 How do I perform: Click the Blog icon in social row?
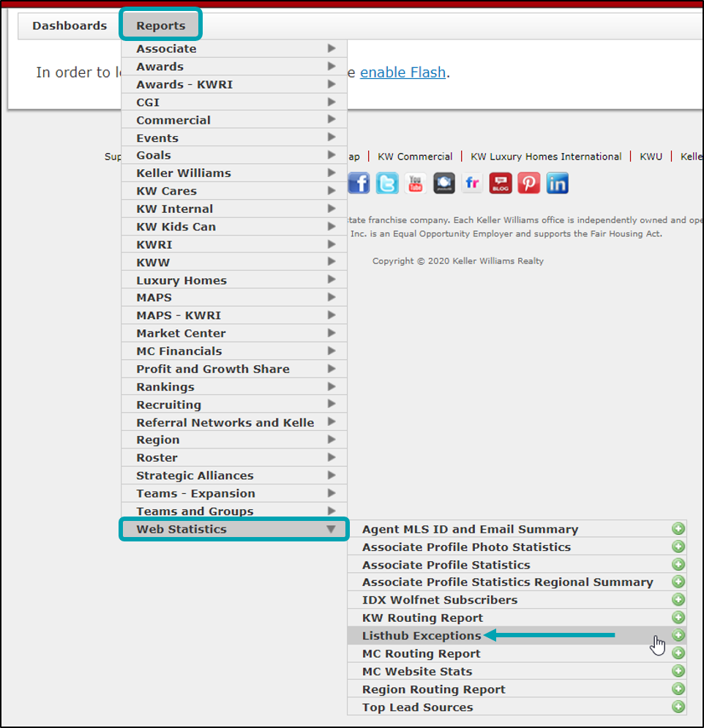(500, 183)
